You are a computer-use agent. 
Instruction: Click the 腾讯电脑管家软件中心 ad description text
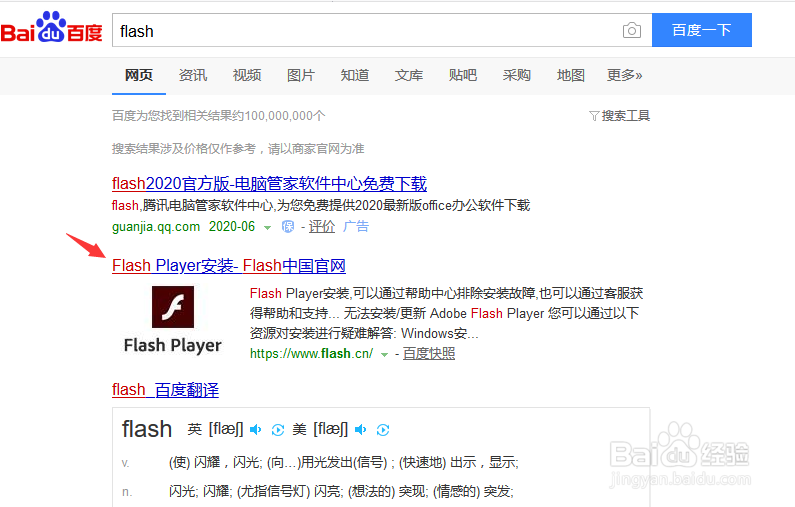click(321, 205)
